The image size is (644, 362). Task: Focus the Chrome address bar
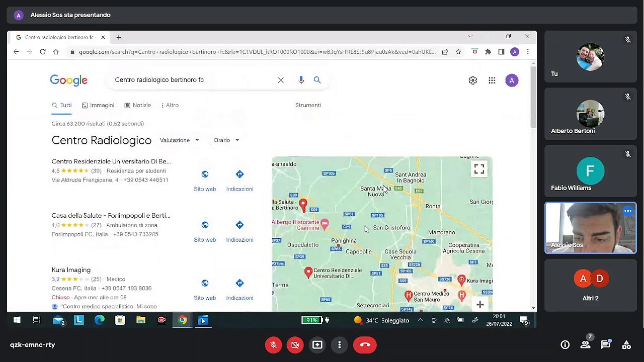257,52
